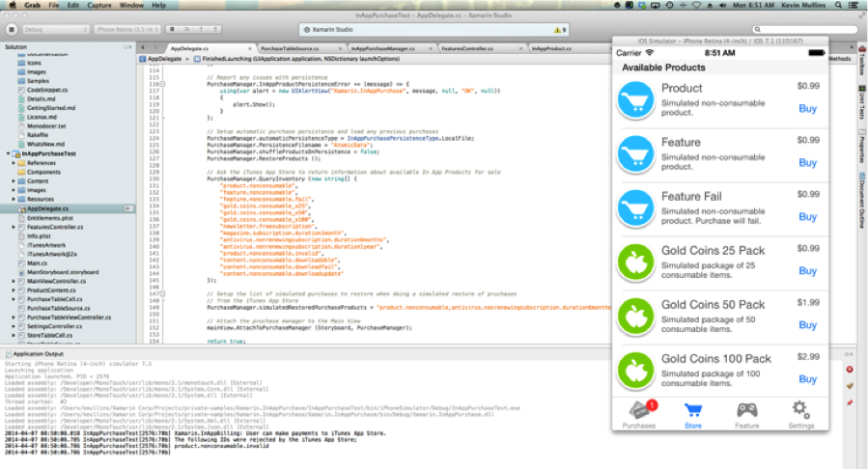Close the Solution pad

[130, 47]
